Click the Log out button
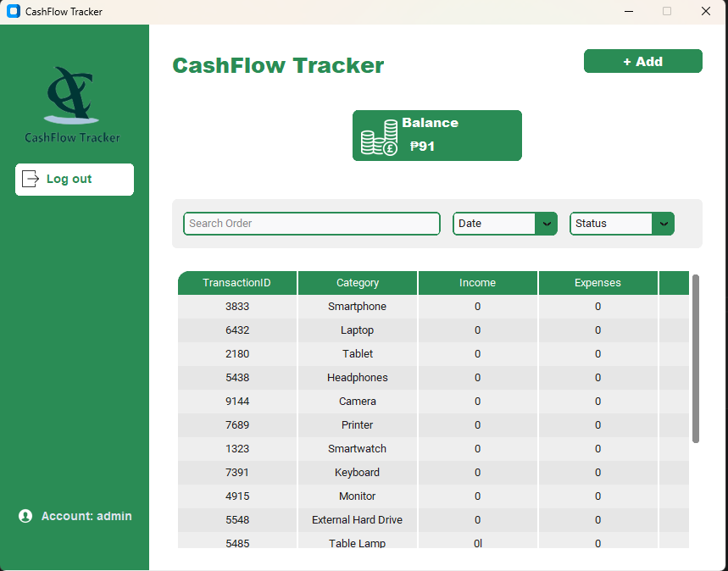Screen dimensions: 728x571 tap(74, 179)
